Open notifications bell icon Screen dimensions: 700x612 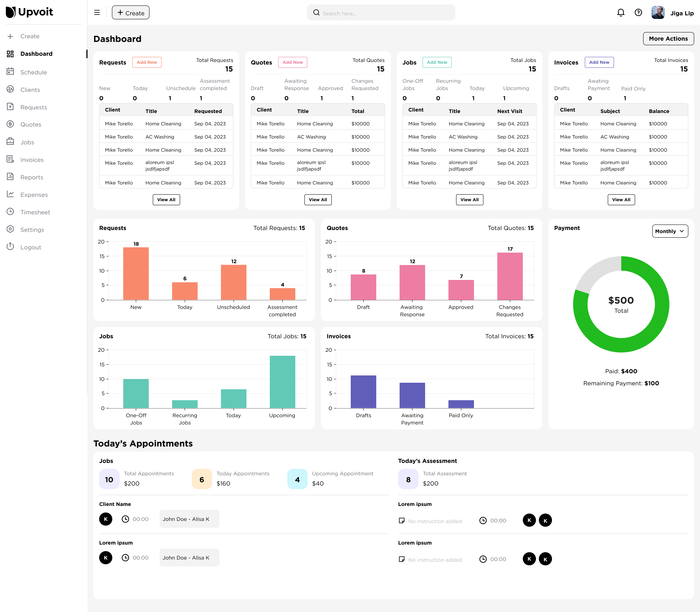[x=621, y=13]
